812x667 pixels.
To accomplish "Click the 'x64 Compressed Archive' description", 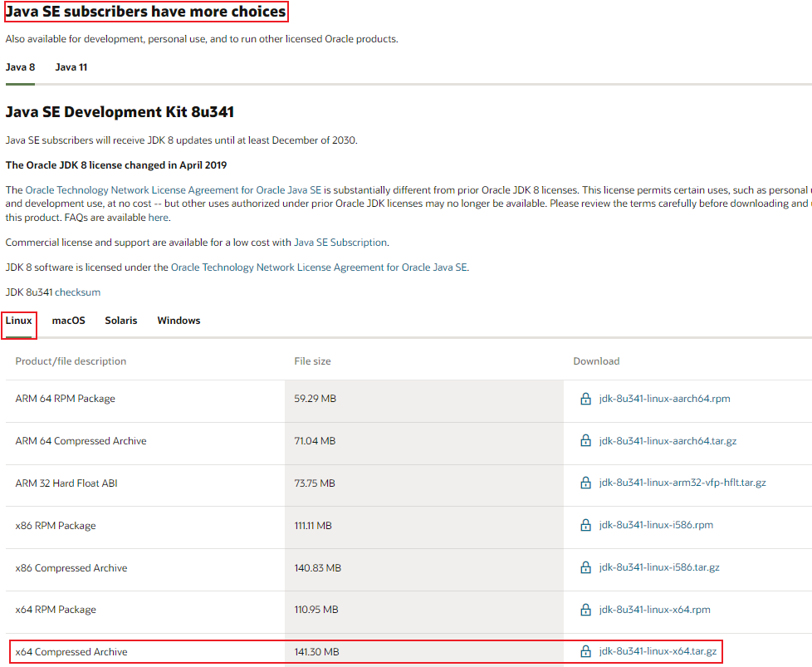I will pyautogui.click(x=71, y=652).
